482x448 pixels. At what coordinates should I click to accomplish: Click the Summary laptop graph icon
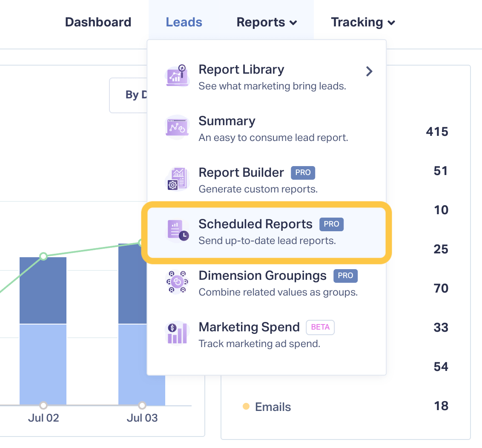[x=178, y=127]
